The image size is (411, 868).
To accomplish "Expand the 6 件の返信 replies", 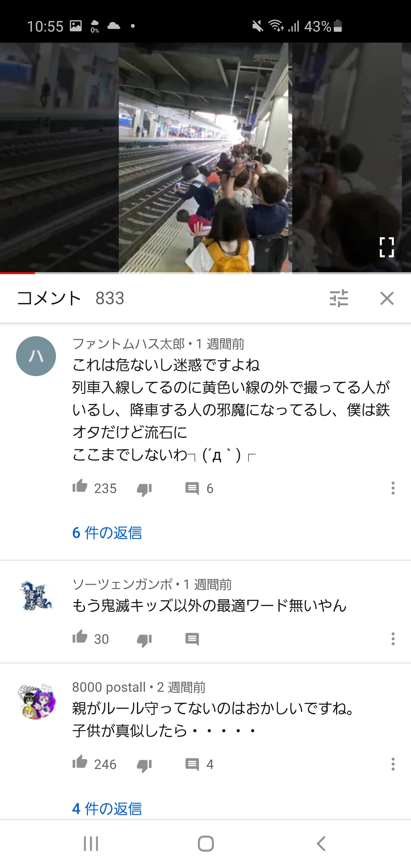I will (107, 533).
